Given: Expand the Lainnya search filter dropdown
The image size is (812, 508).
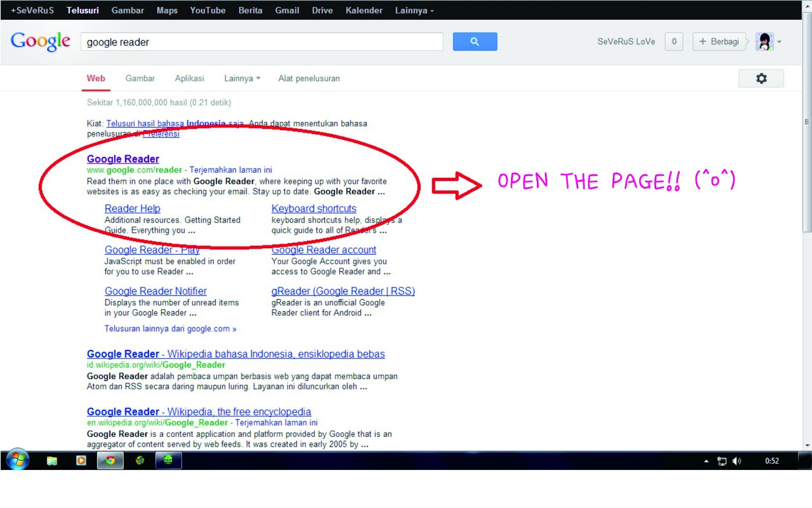Looking at the screenshot, I should point(242,78).
